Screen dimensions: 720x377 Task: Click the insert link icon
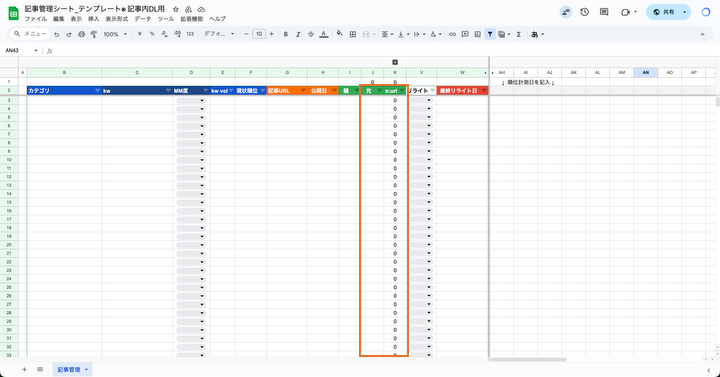click(x=452, y=34)
